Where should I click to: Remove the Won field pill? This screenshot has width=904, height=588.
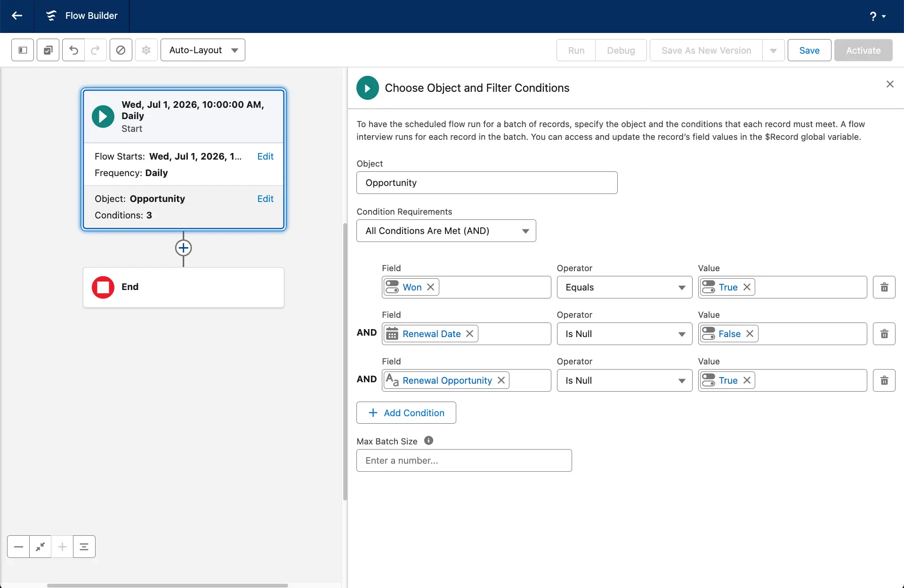(x=430, y=287)
